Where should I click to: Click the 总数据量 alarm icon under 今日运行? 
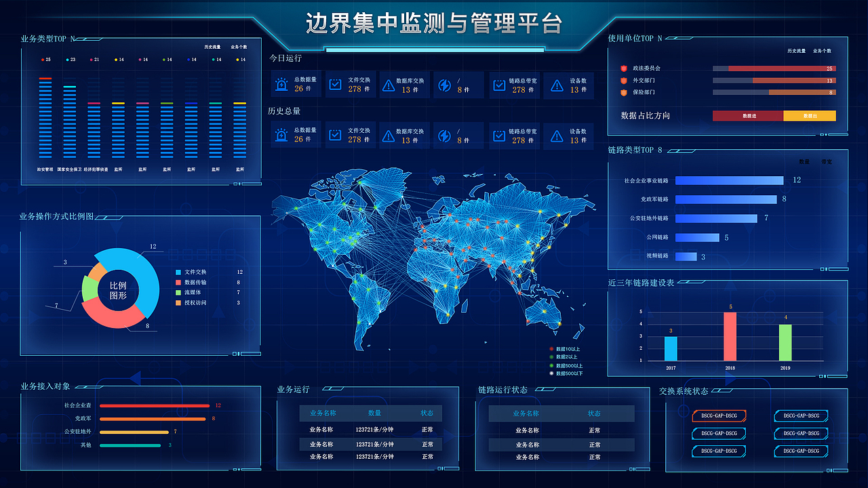[x=280, y=85]
